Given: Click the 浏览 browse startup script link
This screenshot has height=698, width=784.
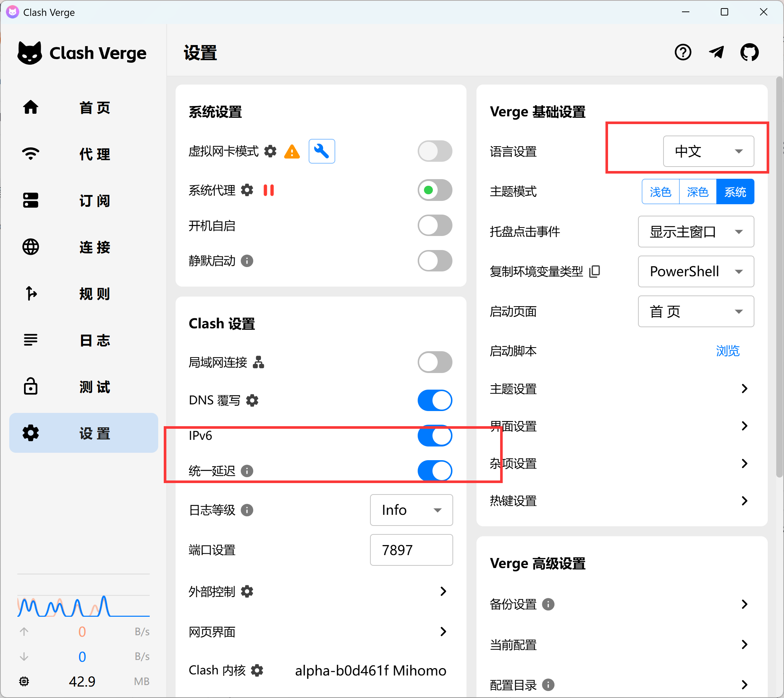Looking at the screenshot, I should coord(727,351).
